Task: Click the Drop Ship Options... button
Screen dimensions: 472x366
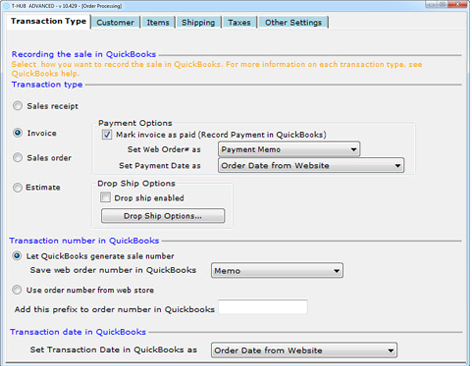Action: [163, 216]
